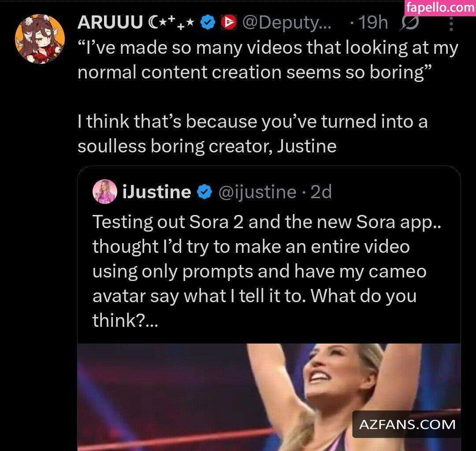Open the ARUUU display name

tap(109, 22)
